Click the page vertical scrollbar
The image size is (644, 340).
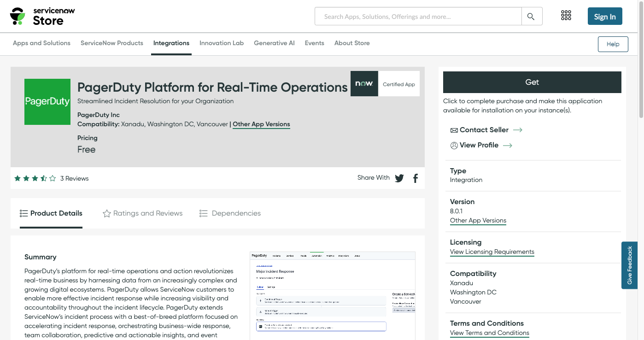coord(641,60)
